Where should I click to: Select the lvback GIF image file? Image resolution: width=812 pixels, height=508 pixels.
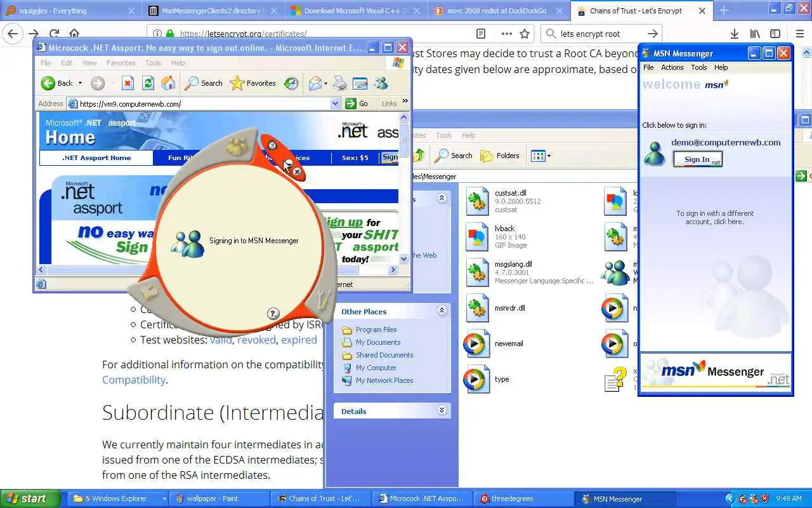pyautogui.click(x=496, y=237)
